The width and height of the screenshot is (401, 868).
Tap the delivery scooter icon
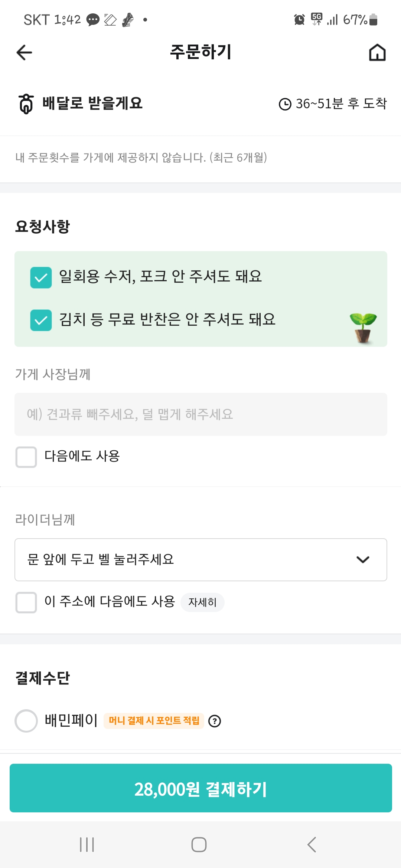click(26, 103)
